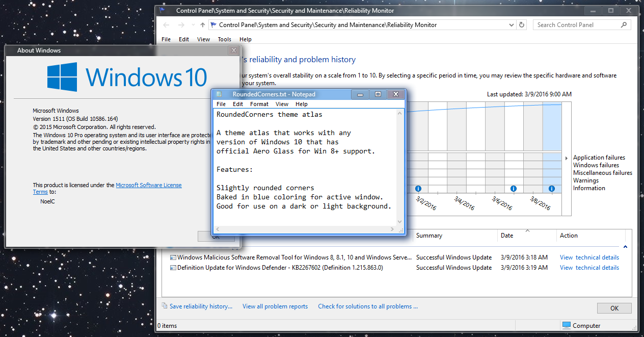
Task: Open the Help menu in Control Panel
Action: click(x=246, y=39)
